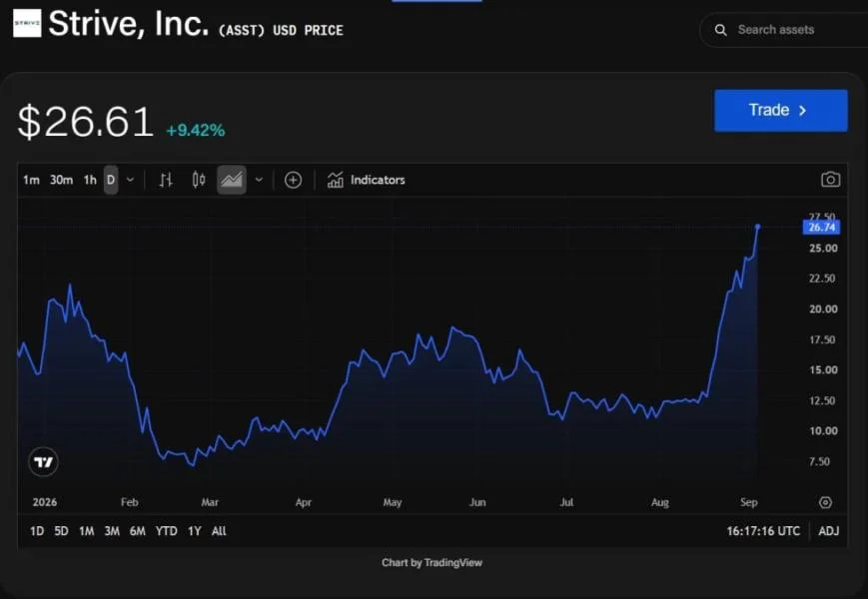Open the Trade button
Viewport: 868px width, 599px height.
[780, 110]
